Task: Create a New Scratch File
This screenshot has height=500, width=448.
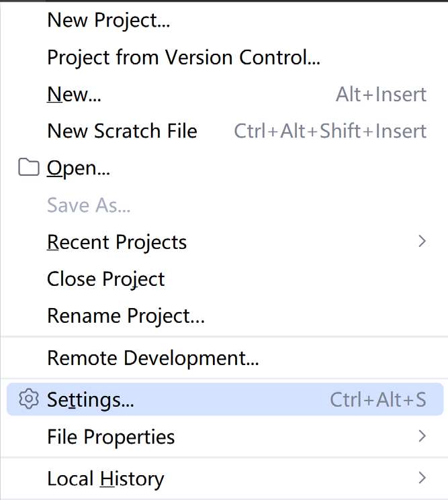Action: 122,131
